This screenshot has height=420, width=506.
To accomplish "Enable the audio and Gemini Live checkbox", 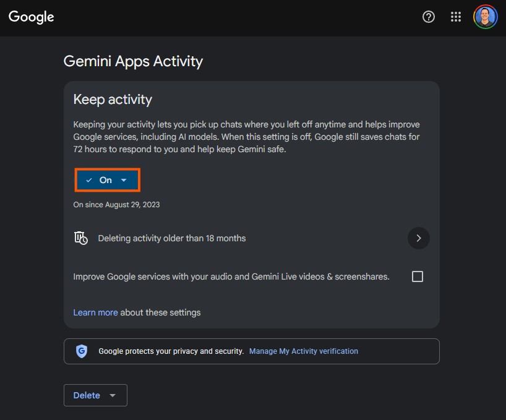I will coord(418,276).
